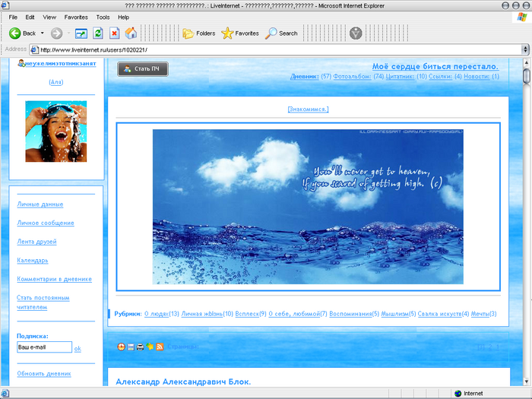
Task: Open the Новости link
Action: click(477, 76)
